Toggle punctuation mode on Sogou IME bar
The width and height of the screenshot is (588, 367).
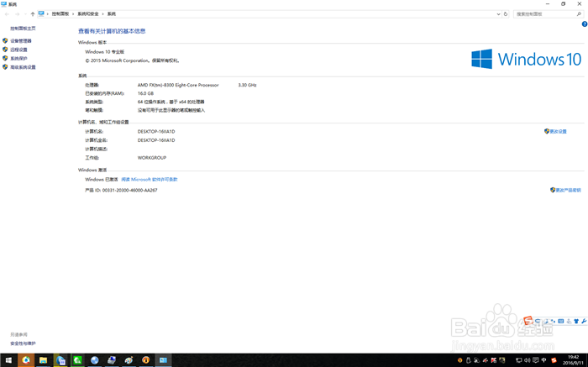[x=553, y=322]
